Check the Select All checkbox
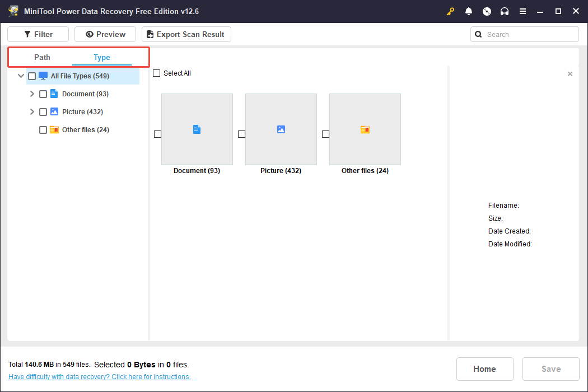588x392 pixels. point(157,73)
